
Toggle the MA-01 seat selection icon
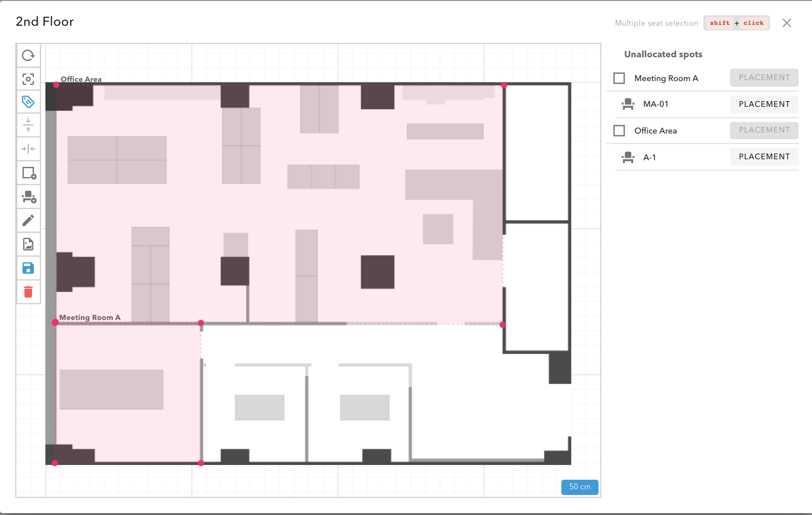(x=628, y=104)
